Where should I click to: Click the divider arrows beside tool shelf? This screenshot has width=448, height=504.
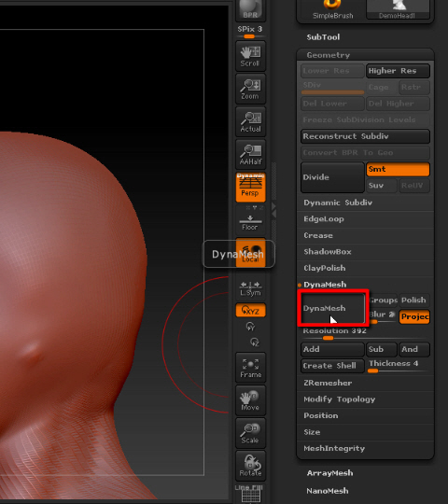coord(274,210)
